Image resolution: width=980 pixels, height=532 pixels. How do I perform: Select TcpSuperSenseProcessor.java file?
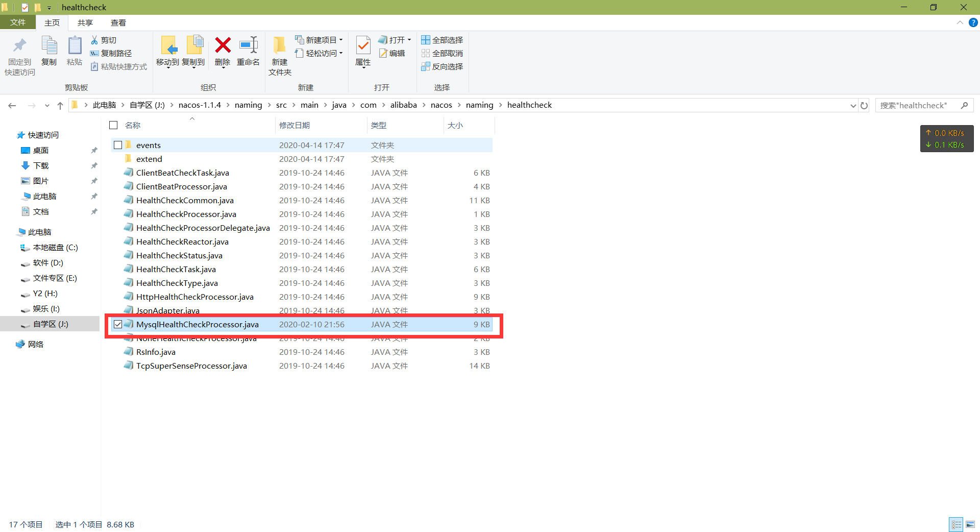(191, 366)
